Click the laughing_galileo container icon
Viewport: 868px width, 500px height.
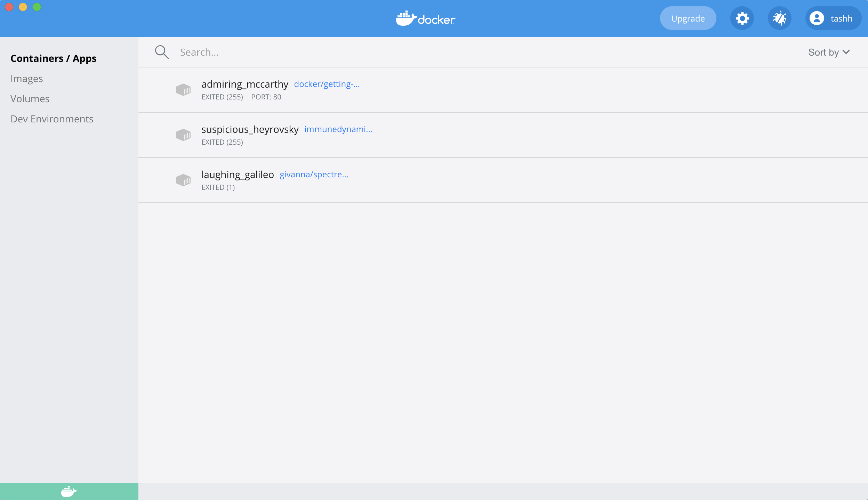click(183, 180)
